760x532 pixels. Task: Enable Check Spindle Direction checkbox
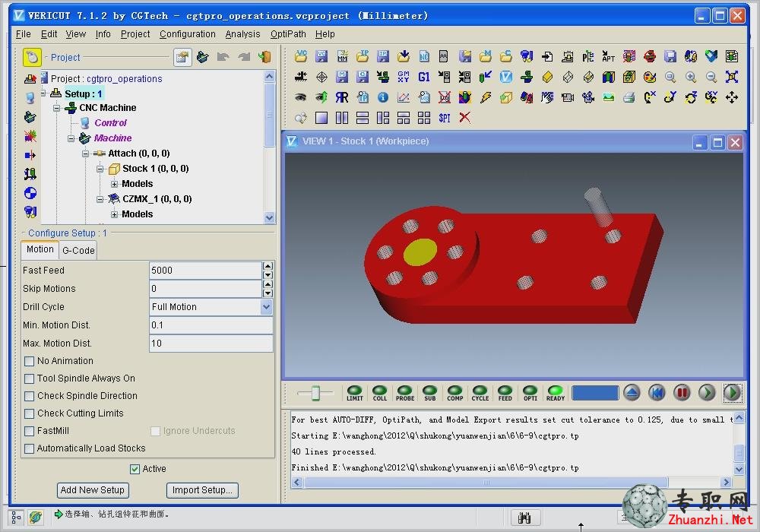[29, 396]
